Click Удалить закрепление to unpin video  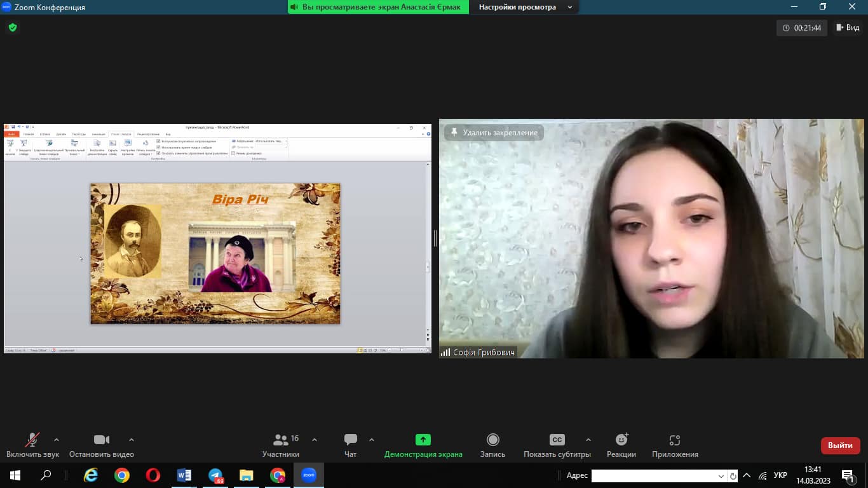pos(494,133)
